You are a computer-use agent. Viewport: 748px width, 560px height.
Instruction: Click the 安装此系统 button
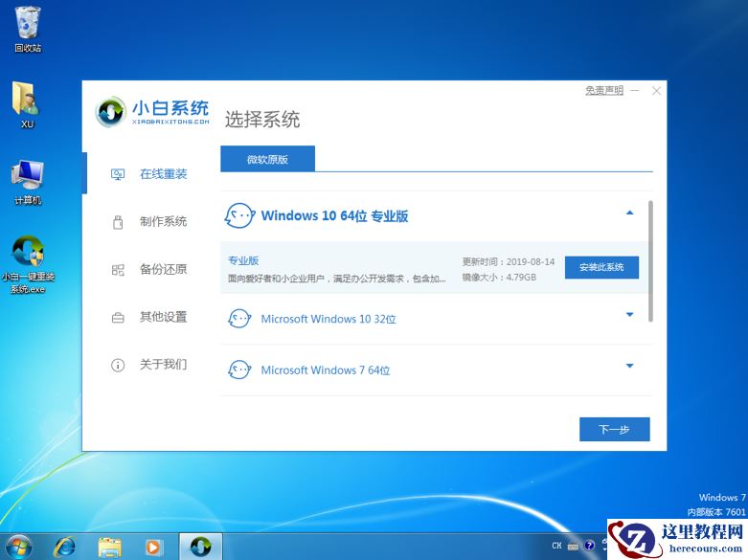point(601,267)
